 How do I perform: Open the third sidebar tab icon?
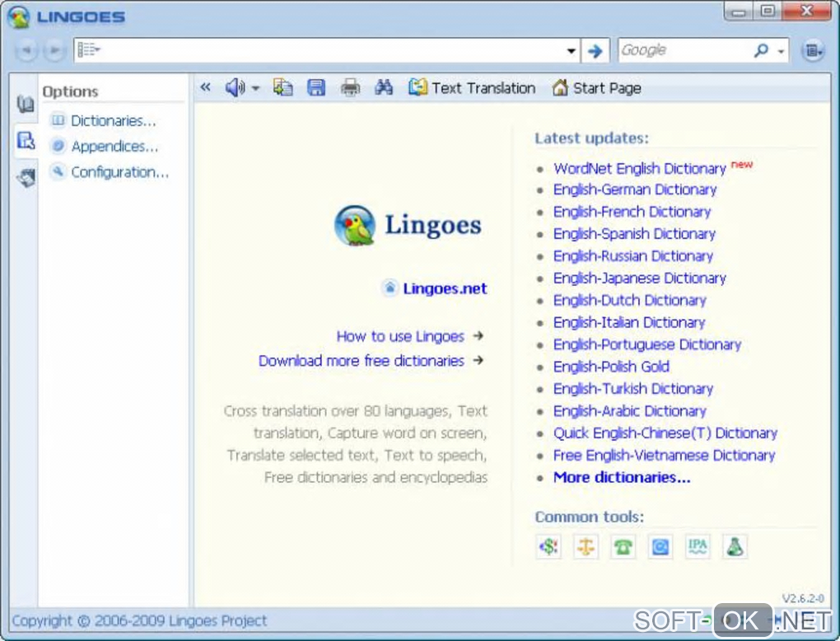pyautogui.click(x=26, y=177)
